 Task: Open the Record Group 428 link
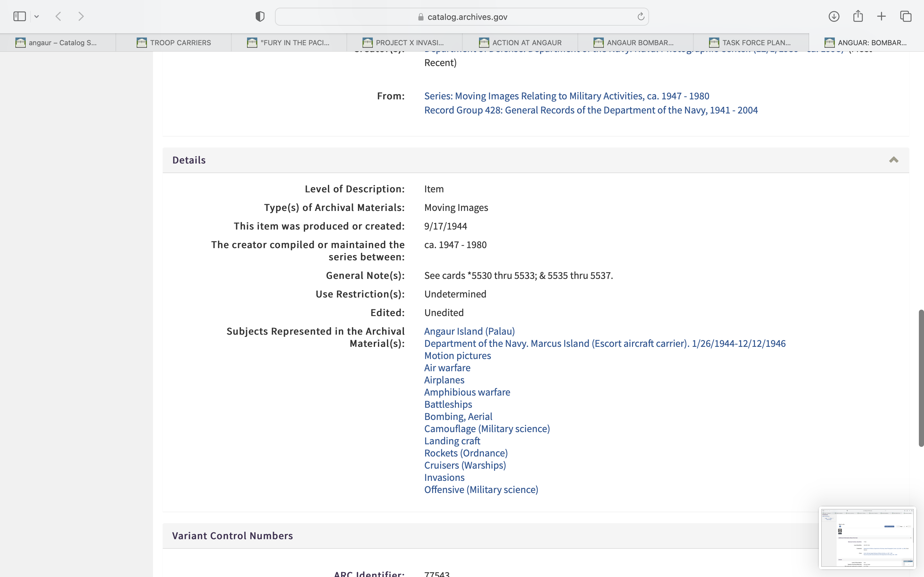(x=591, y=110)
